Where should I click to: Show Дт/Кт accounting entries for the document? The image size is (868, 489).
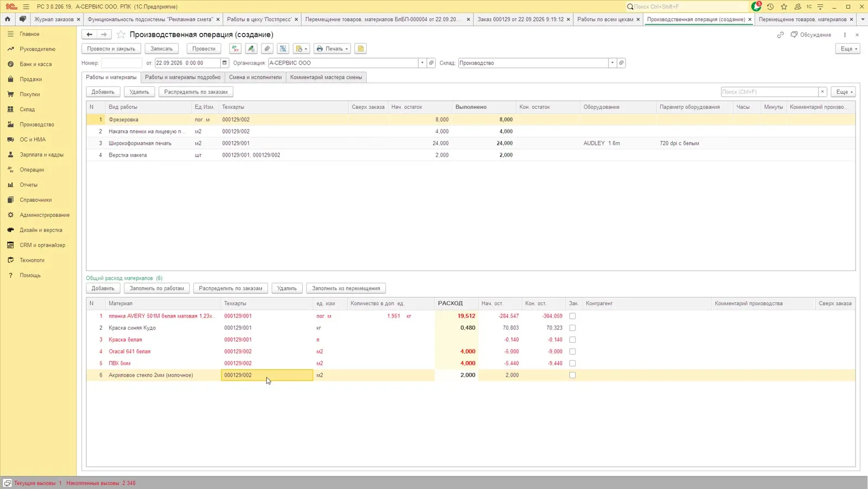[235, 49]
